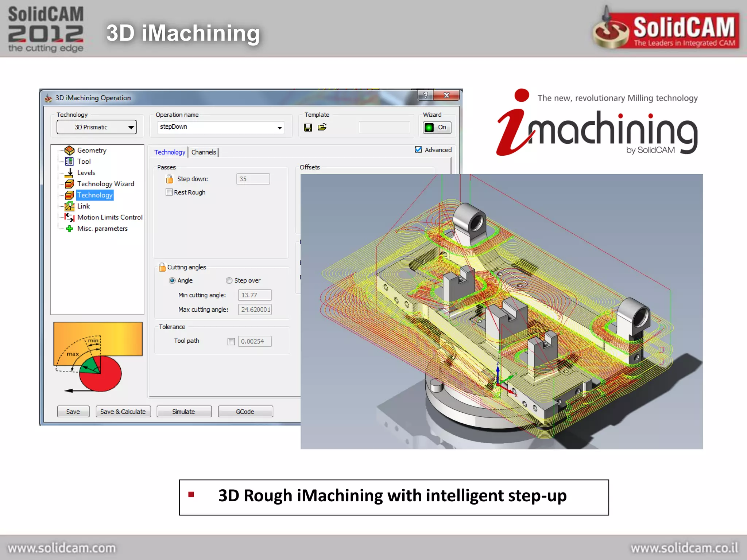
Task: Click the Min cutting angle field
Action: click(255, 295)
